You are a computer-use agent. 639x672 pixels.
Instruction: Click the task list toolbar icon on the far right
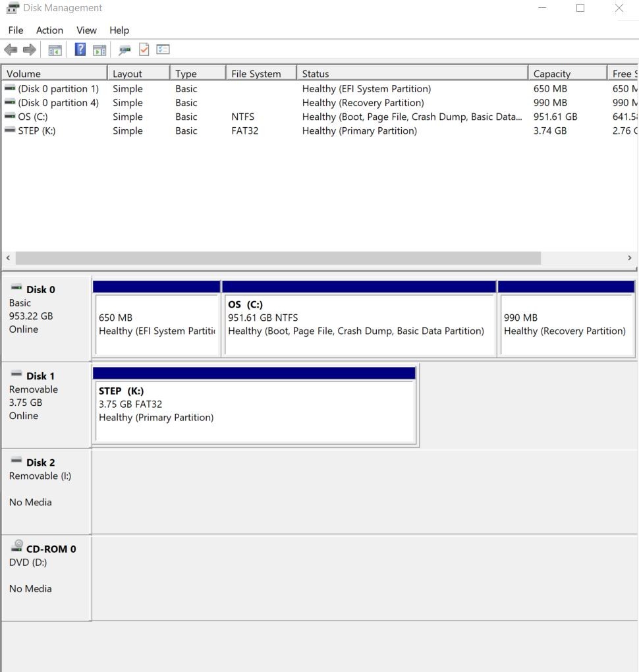(162, 49)
